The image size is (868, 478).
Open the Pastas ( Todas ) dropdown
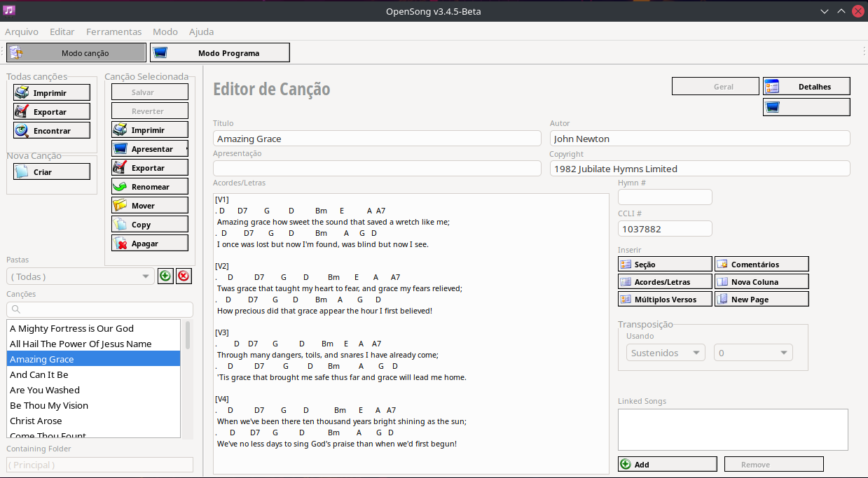(x=80, y=276)
